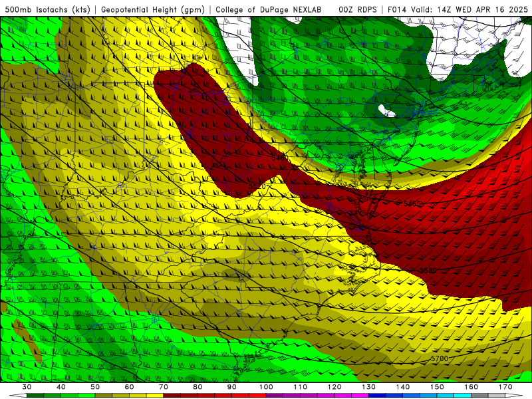The width and height of the screenshot is (532, 399).
Task: Click the 160 value on the color scale
Action: pos(471,387)
